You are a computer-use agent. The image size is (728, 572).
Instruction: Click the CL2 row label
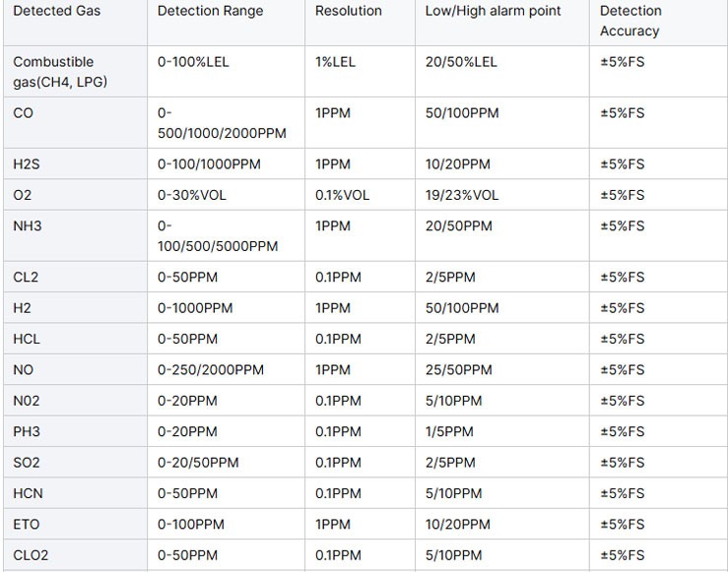pos(26,277)
